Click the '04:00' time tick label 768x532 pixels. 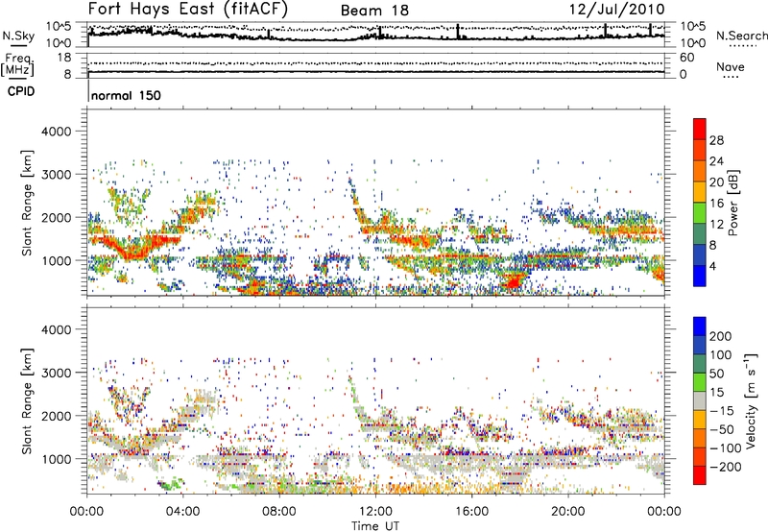[x=182, y=512]
